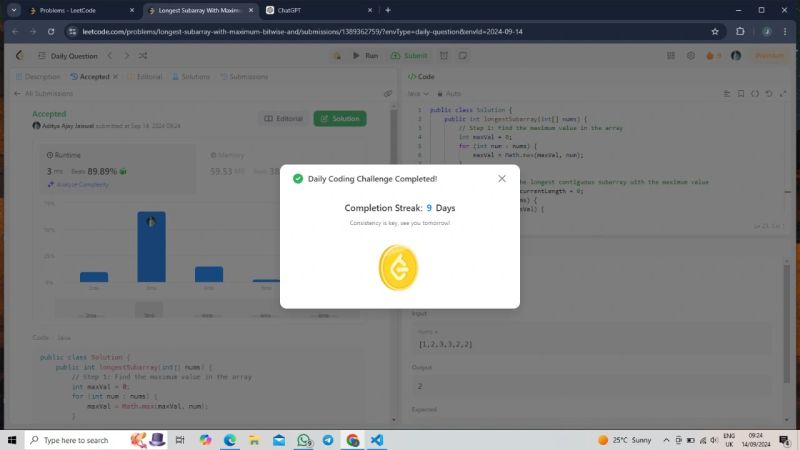Open browser extensions puzzle icon
Screen dimensions: 800x450
pyautogui.click(x=740, y=32)
